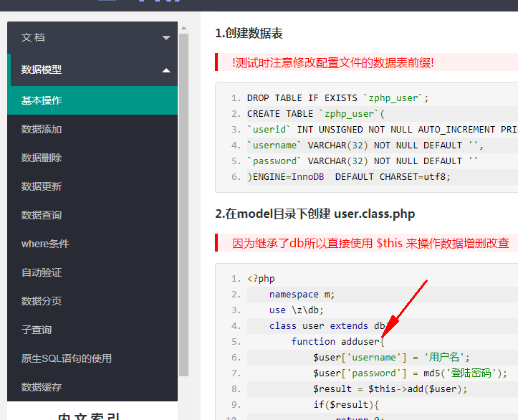Screen dimensions: 518x420
Task: Go to the 数据删除 section
Action: tap(42, 158)
